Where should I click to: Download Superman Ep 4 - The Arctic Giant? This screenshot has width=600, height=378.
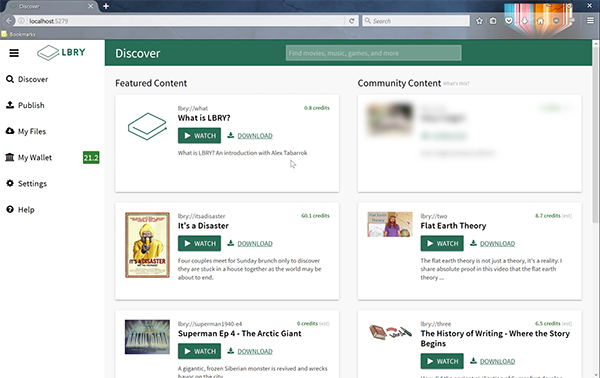click(250, 351)
